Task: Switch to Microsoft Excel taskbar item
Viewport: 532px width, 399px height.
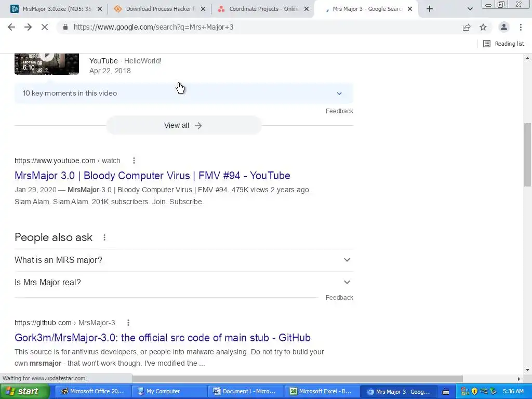Action: 321,391
